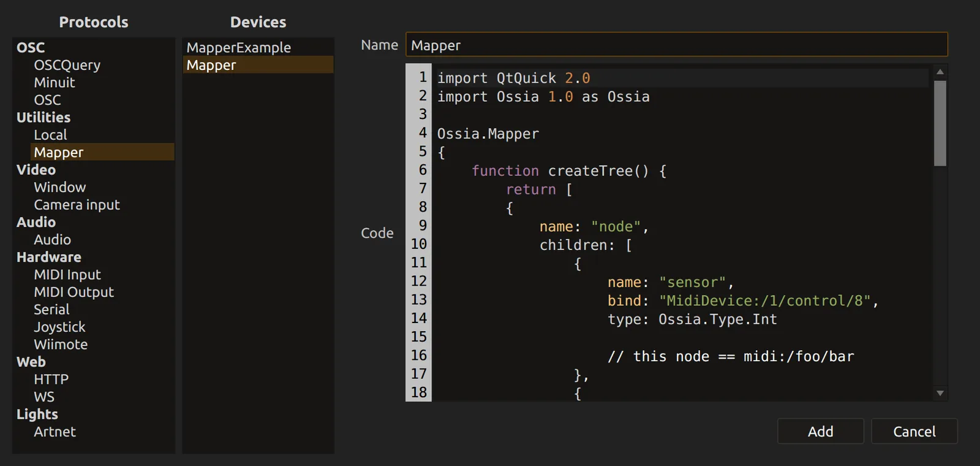Focus the Name input field
The height and width of the screenshot is (466, 980).
point(676,45)
